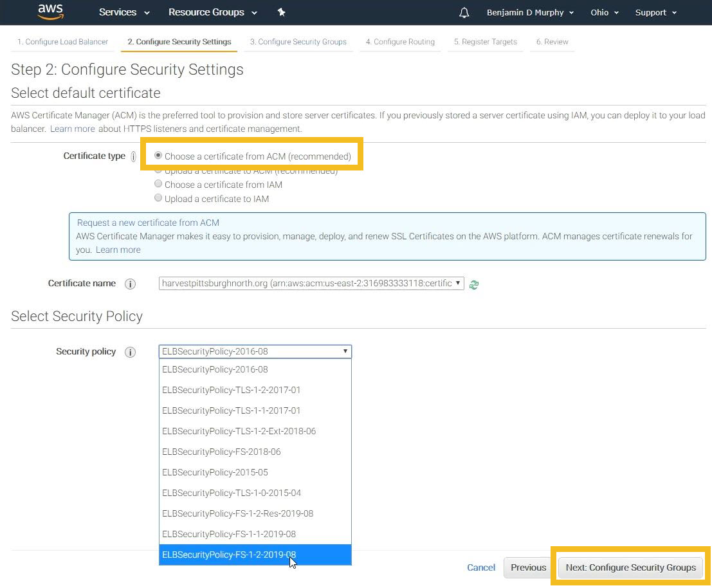Open the Ohio region selector

point(605,13)
